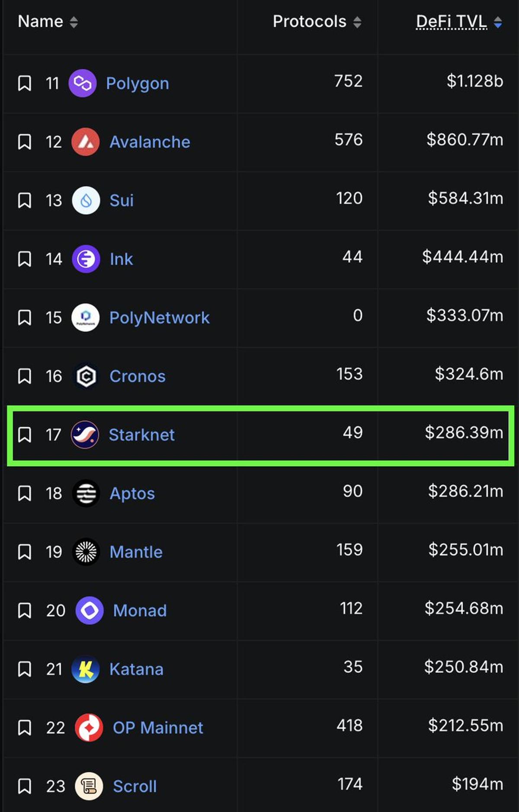Bookmark the Polygon row

(x=25, y=84)
